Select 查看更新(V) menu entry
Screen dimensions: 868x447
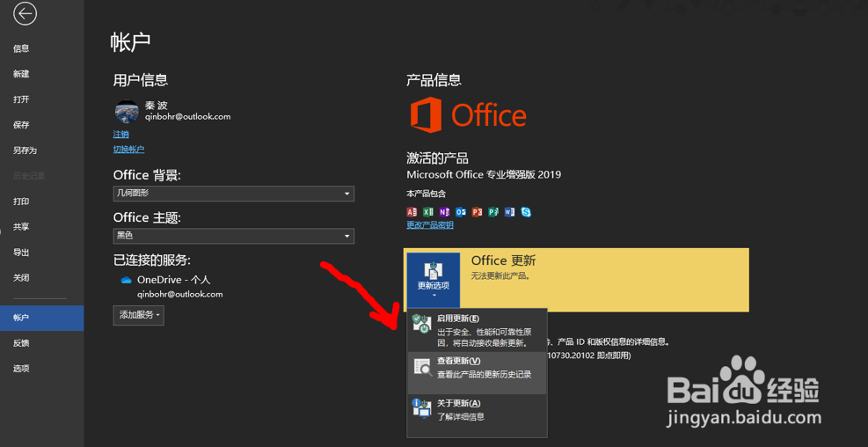click(478, 373)
